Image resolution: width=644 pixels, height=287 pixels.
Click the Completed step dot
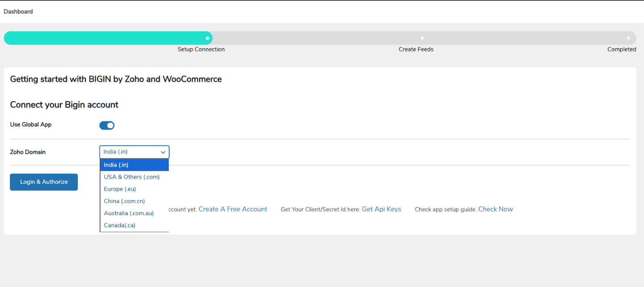[x=628, y=38]
